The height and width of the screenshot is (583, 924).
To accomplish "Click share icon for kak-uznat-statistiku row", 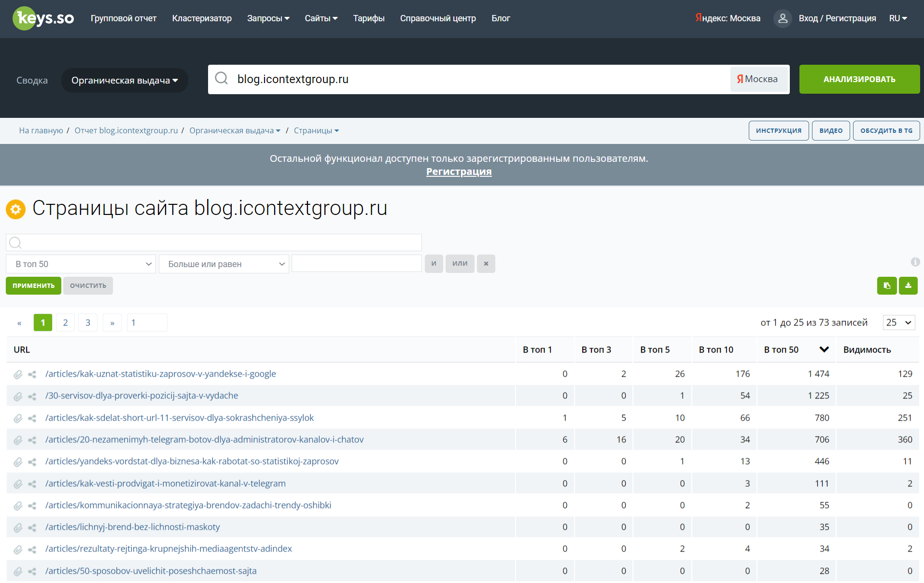I will click(32, 374).
